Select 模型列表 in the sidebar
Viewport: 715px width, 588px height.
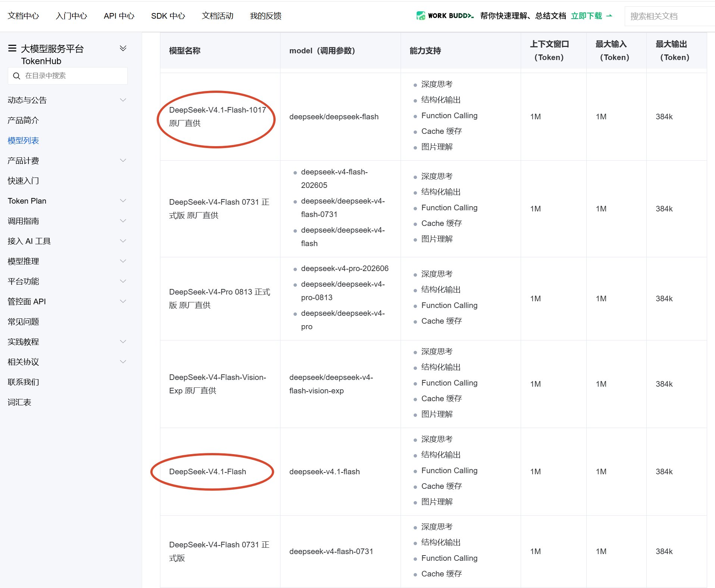pyautogui.click(x=23, y=140)
